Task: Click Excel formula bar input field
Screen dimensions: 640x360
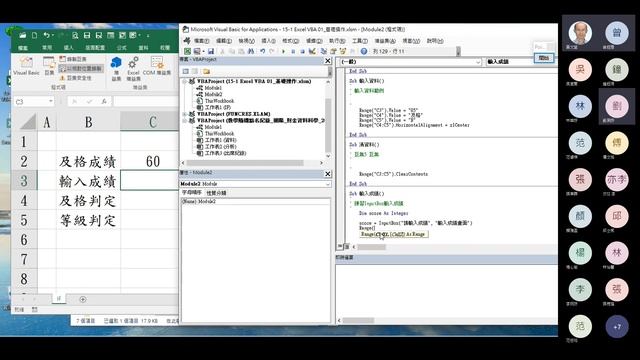Action: 145,101
